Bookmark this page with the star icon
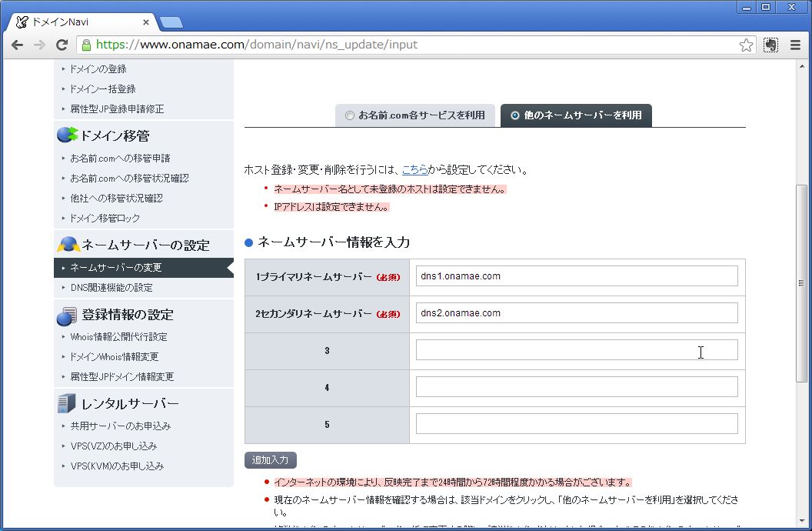 [746, 45]
